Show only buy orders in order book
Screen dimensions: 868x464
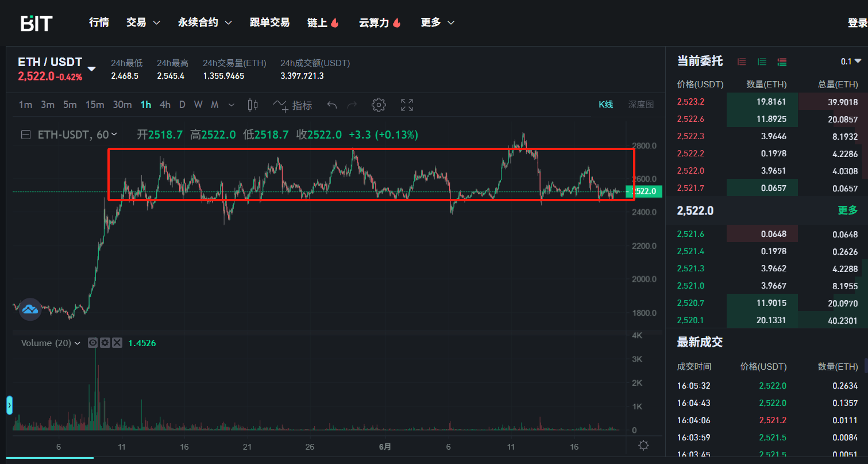[x=762, y=62]
